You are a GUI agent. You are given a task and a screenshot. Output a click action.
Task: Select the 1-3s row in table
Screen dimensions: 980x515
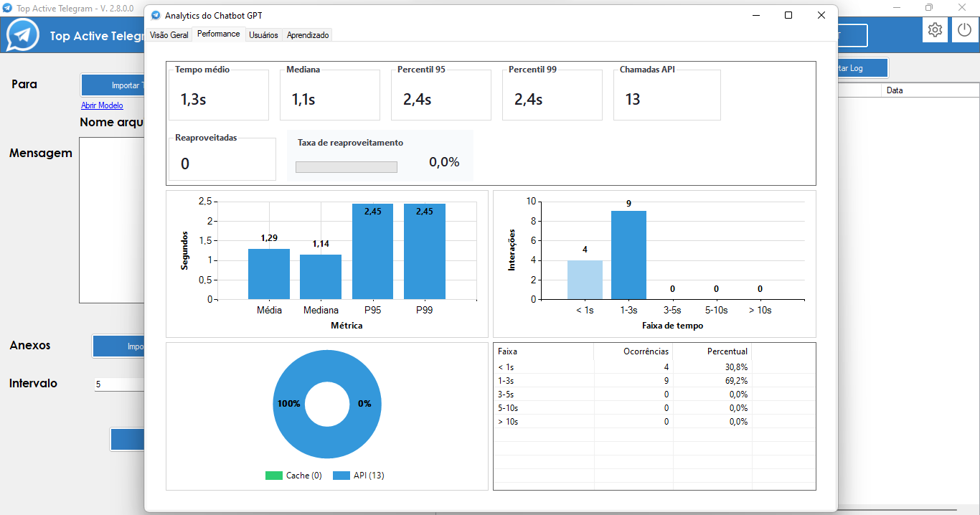coord(545,381)
